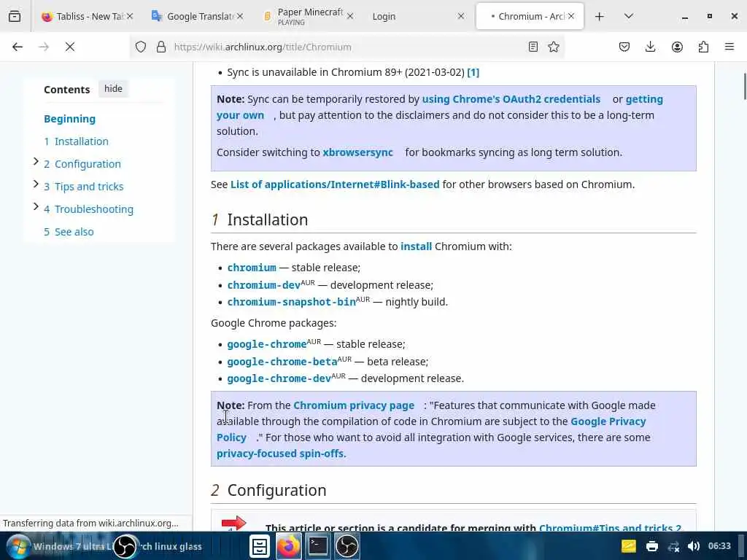Close the Paper Minecraft tab

pyautogui.click(x=350, y=16)
